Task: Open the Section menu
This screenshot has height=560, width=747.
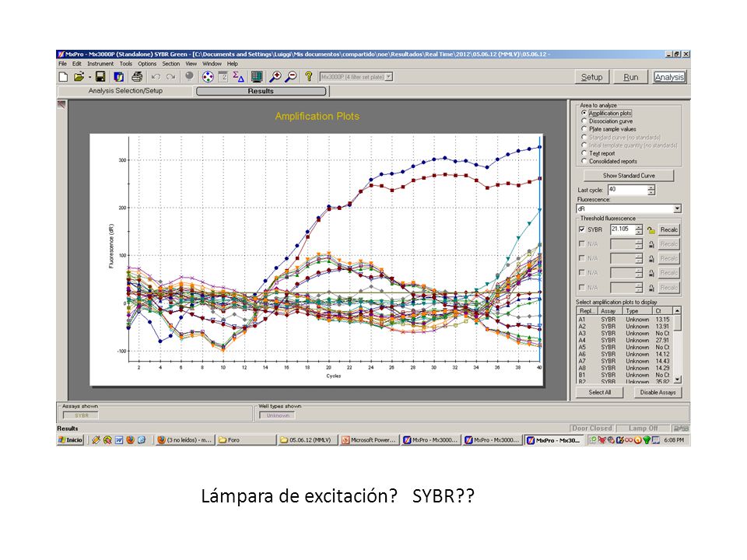Action: [171, 64]
